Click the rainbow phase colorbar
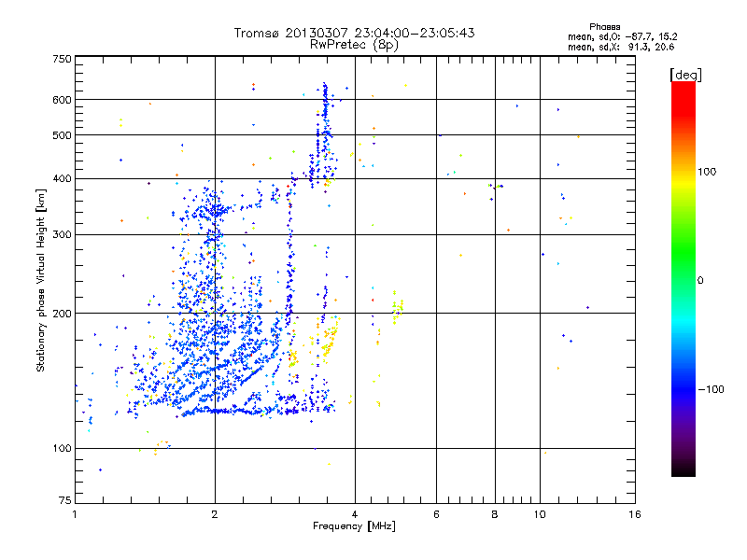This screenshot has height=560, width=747. point(684,279)
